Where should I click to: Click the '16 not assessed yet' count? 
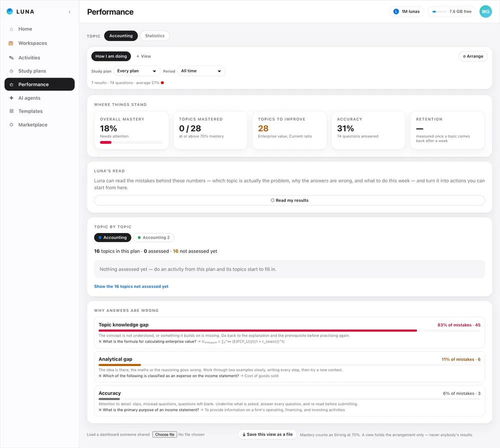pyautogui.click(x=195, y=251)
